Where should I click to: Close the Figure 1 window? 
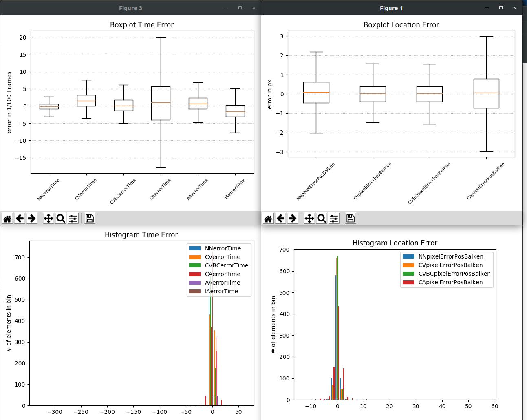pyautogui.click(x=515, y=8)
